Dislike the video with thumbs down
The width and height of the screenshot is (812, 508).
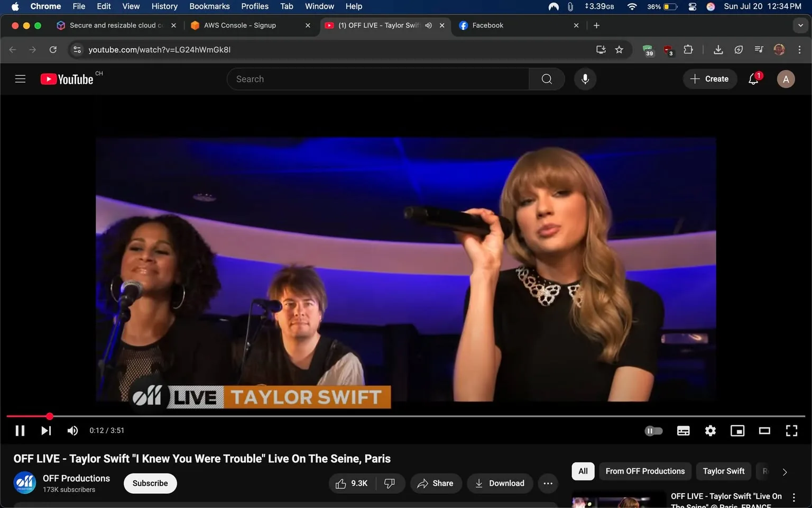click(390, 483)
